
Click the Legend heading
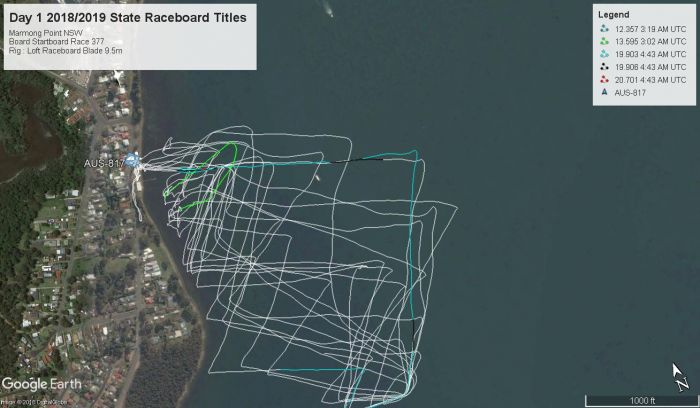pyautogui.click(x=614, y=15)
